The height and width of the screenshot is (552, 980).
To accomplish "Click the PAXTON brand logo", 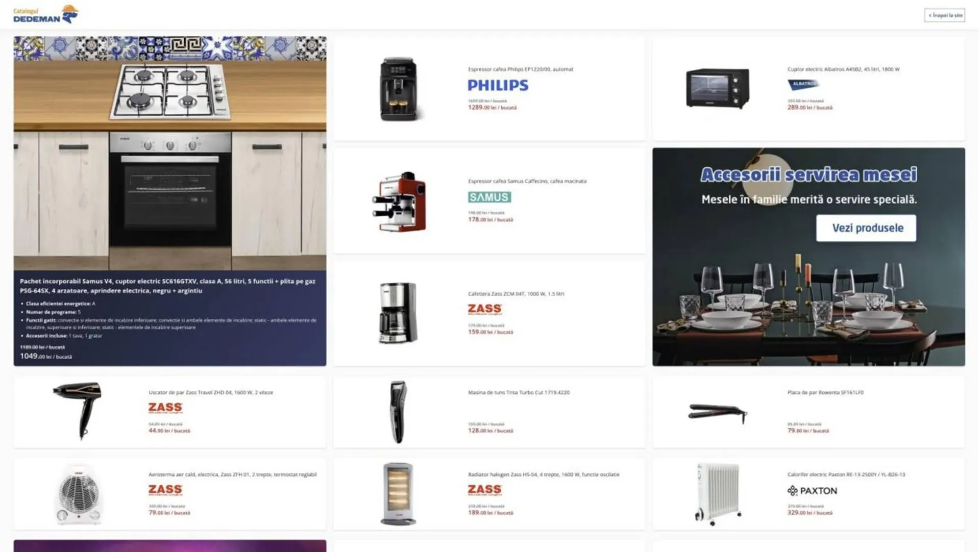I will pyautogui.click(x=812, y=491).
